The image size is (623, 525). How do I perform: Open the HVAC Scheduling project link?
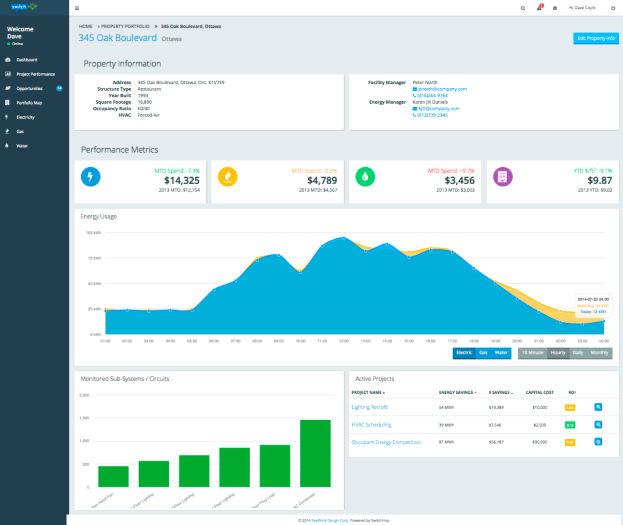(371, 424)
